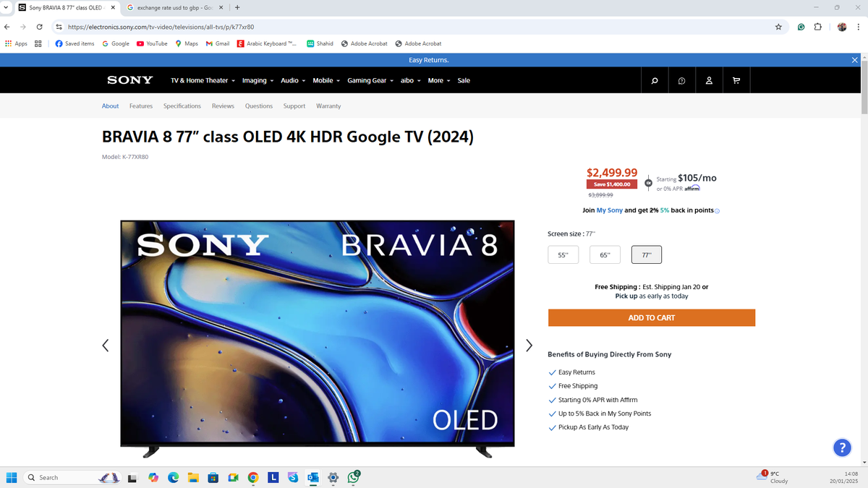Viewport: 868px width, 488px height.
Task: Select the 77" screen size option
Action: (646, 254)
